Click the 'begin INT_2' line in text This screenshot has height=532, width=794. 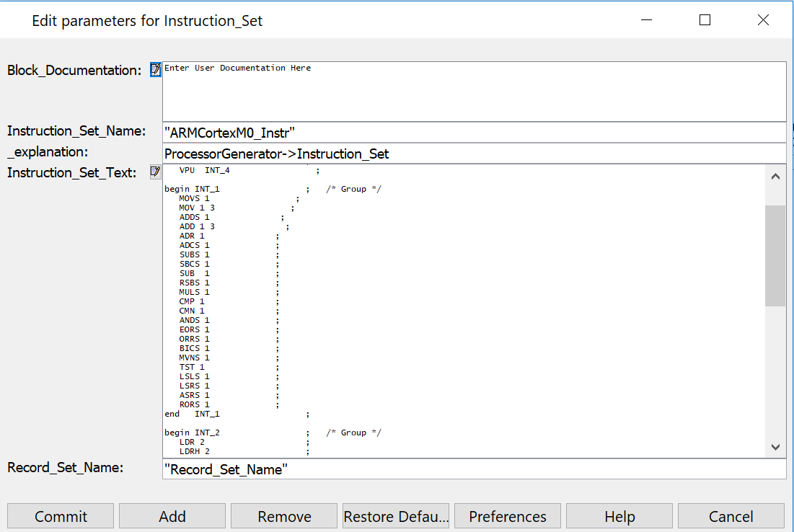tap(192, 433)
